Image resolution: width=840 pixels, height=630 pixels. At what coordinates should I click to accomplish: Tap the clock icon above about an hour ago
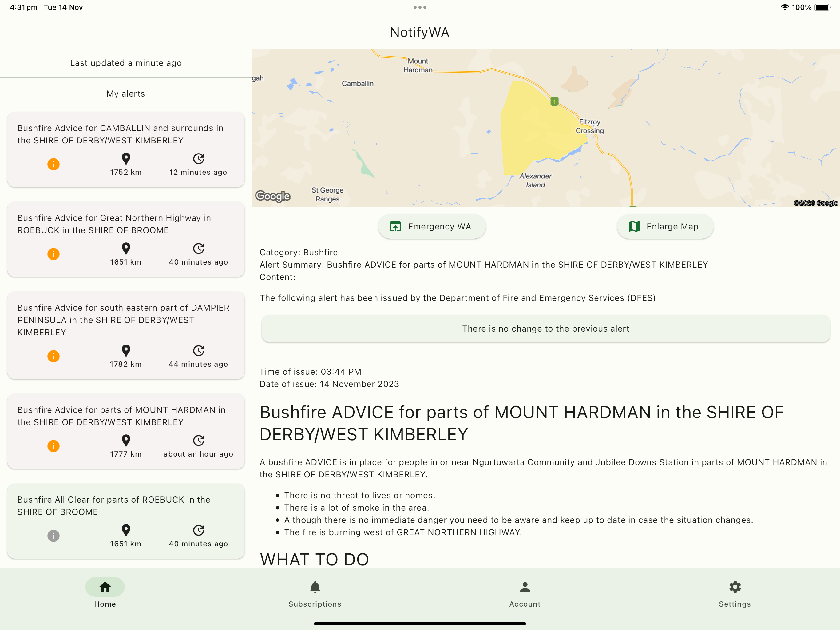[x=198, y=441]
